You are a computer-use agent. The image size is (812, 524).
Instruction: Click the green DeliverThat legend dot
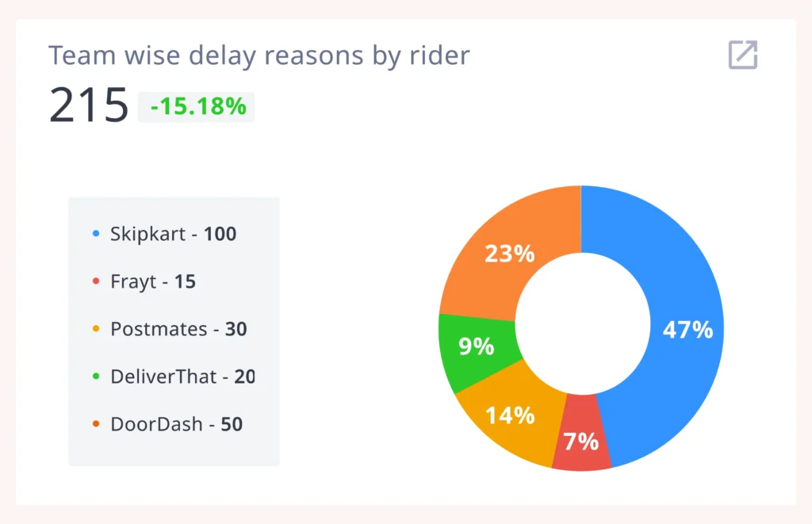(x=96, y=377)
